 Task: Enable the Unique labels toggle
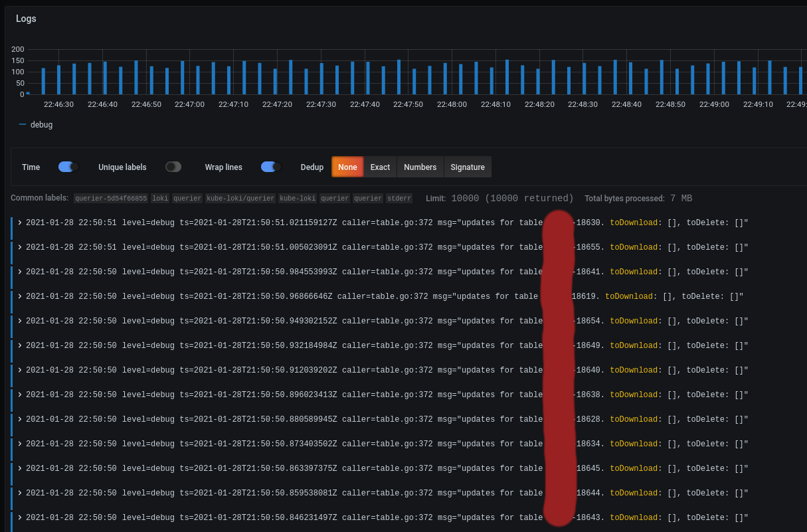173,167
